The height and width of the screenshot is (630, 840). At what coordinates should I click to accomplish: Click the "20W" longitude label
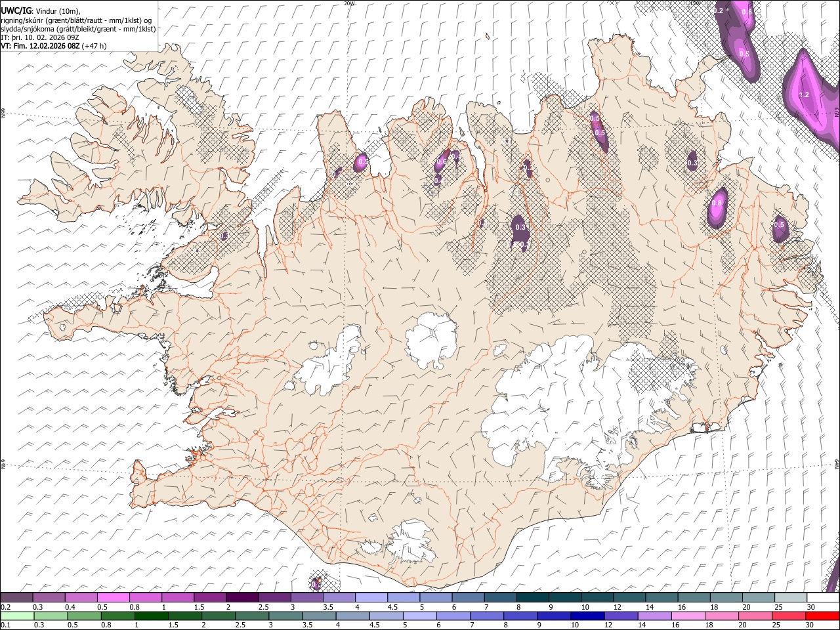348,3
